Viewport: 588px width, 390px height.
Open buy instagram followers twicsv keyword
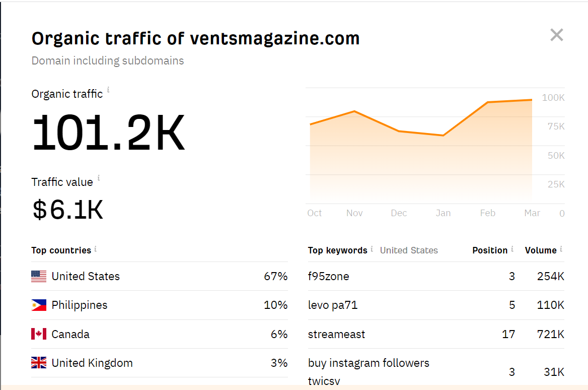[369, 363]
